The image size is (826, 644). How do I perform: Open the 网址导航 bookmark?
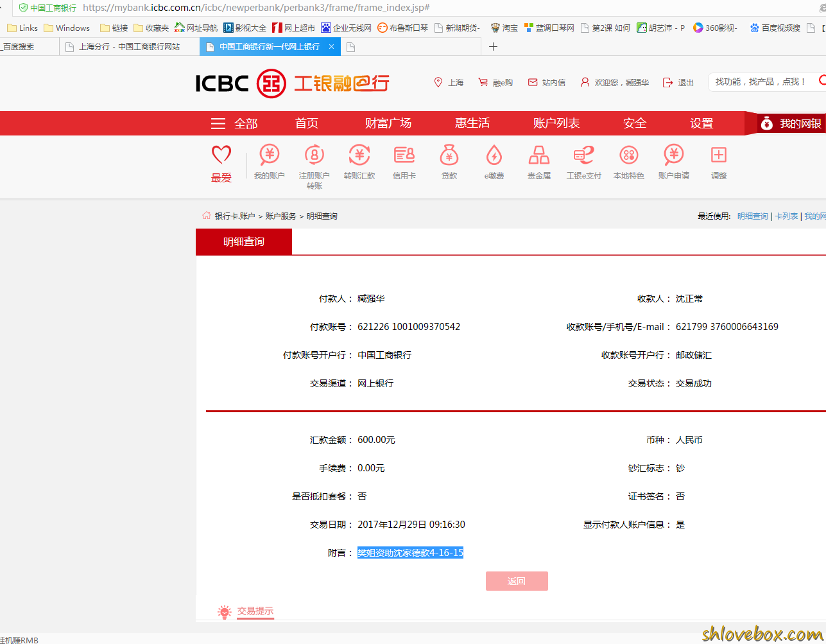click(196, 28)
